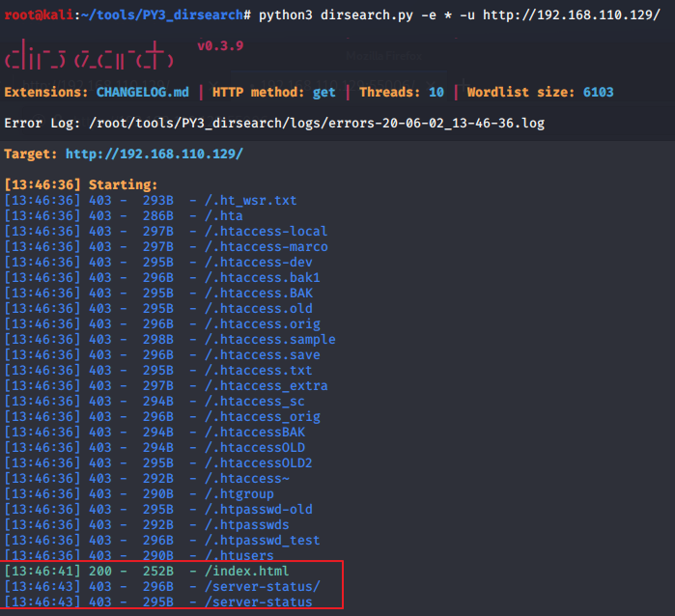The height and width of the screenshot is (616, 675).
Task: Click the 298B size on the .htaccess.sample row
Action: (158, 340)
